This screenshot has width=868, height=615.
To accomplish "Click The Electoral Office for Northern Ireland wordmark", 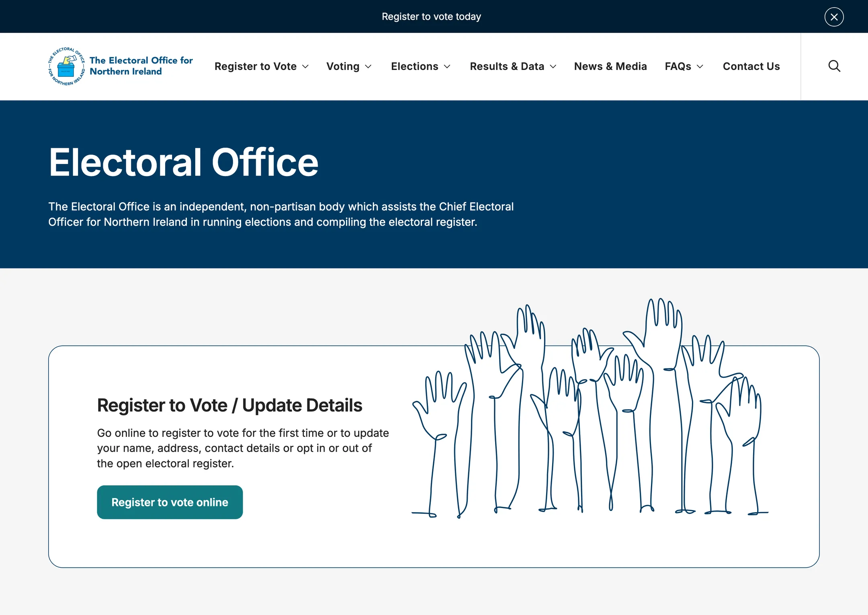I will click(x=141, y=66).
